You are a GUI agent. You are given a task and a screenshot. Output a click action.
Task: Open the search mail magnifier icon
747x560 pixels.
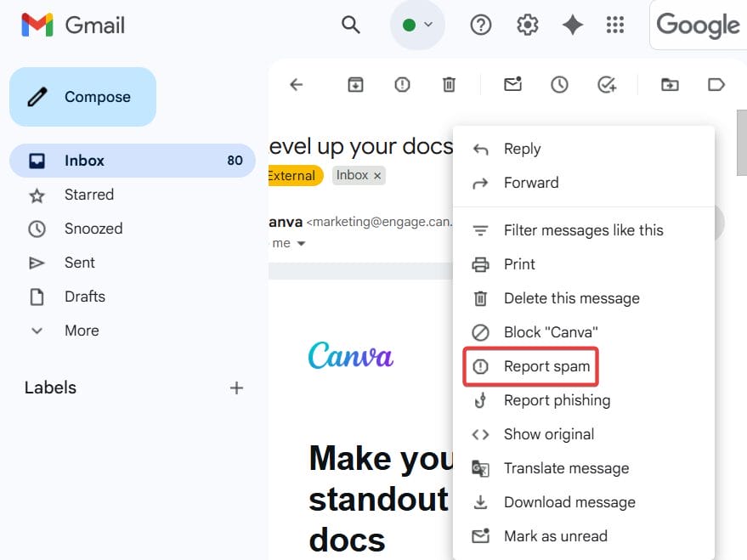pyautogui.click(x=351, y=25)
